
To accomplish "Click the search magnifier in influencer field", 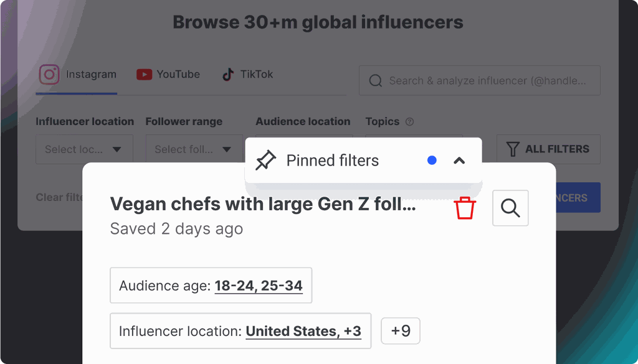I will pos(375,81).
